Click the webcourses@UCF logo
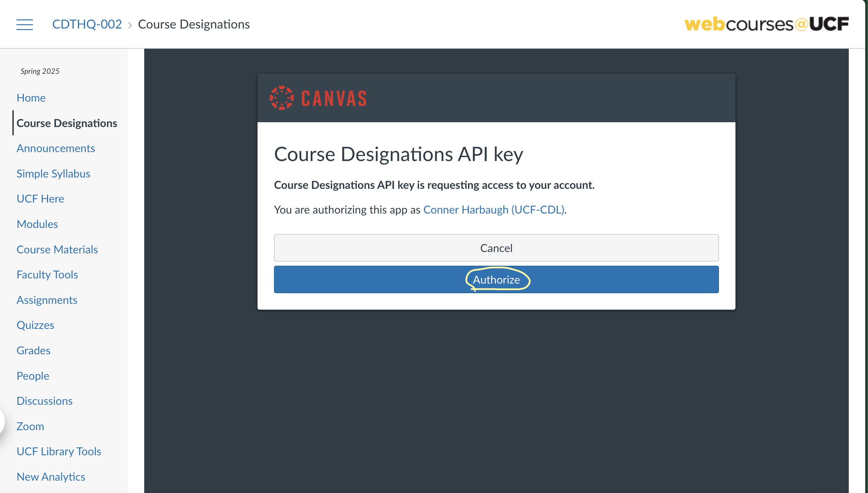Screen dimensions: 868x493 (x=766, y=24)
